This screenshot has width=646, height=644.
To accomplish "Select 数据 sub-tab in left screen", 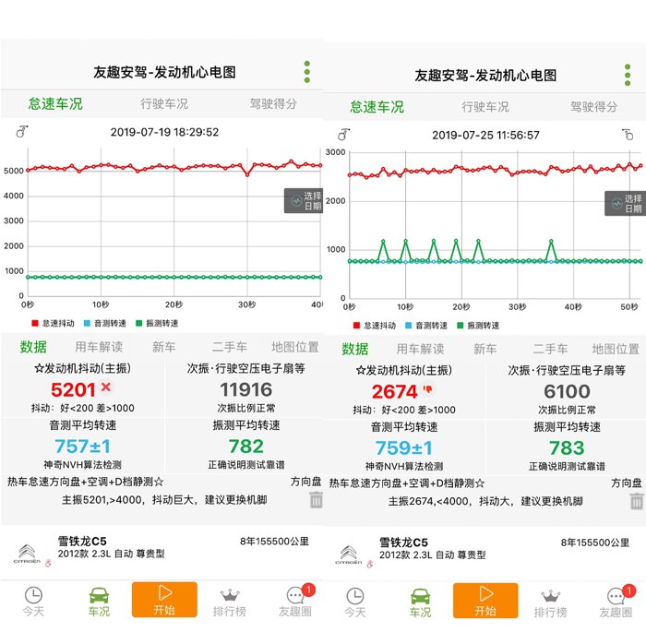I will [x=33, y=347].
